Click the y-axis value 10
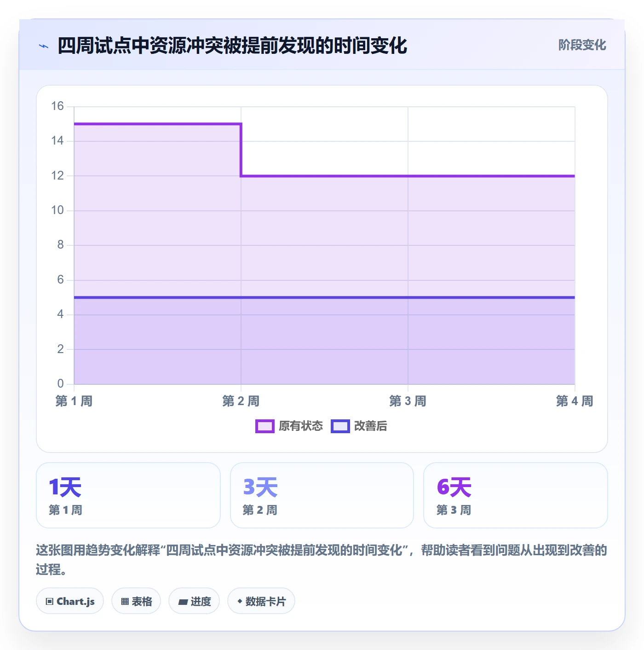Screen dimensions: 644x650 pos(57,210)
